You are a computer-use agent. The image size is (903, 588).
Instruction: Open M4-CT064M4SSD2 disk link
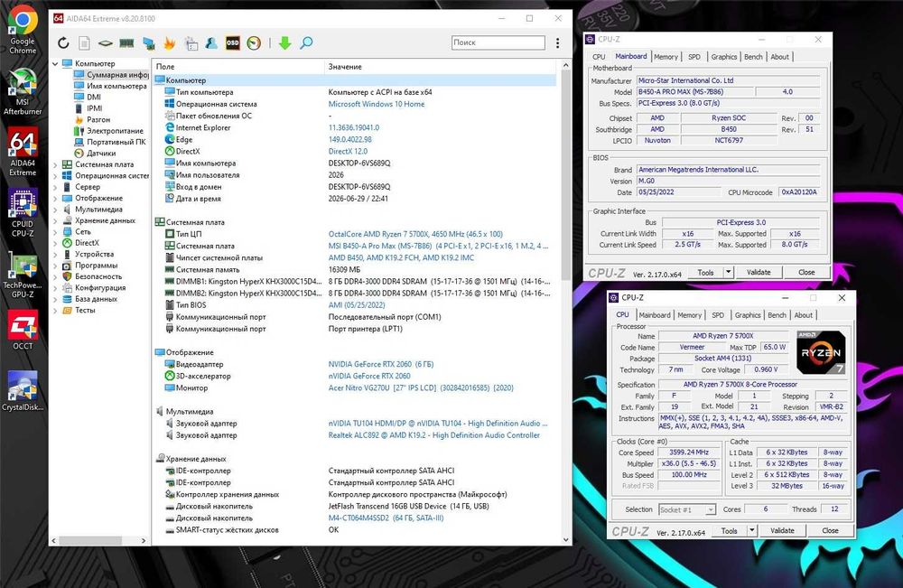pyautogui.click(x=386, y=518)
